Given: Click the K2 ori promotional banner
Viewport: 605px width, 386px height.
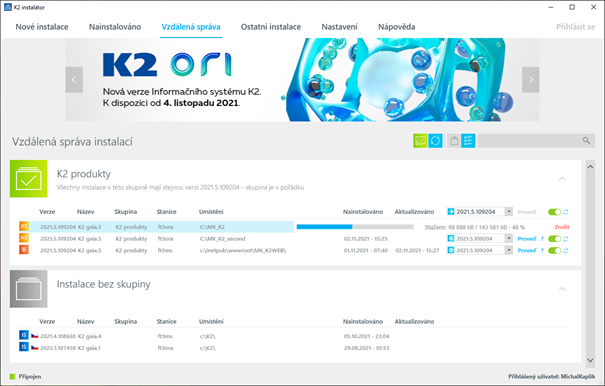Looking at the screenshot, I should (x=302, y=80).
